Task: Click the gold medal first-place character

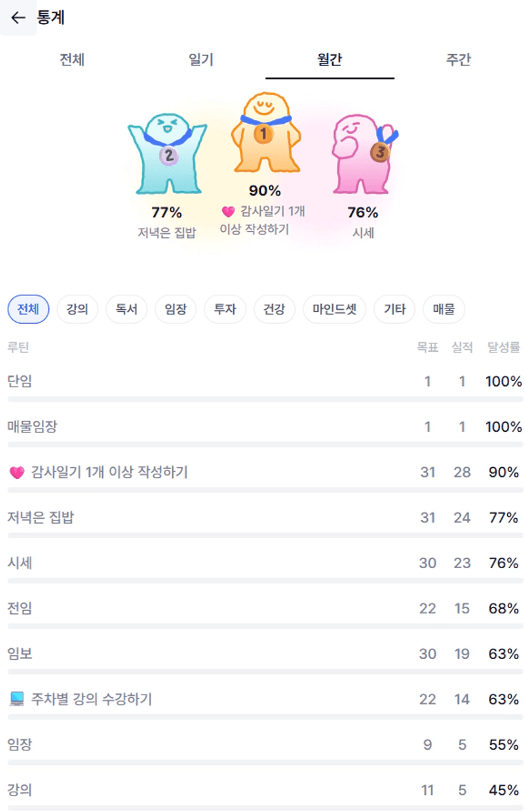Action: 264,135
